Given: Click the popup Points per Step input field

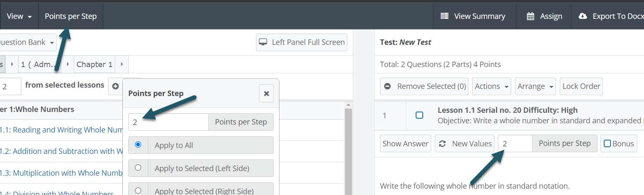Looking at the screenshot, I should [x=168, y=122].
